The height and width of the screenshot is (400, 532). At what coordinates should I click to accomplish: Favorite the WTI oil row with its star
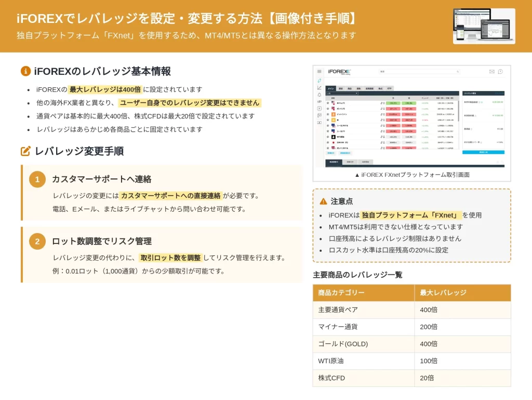pyautogui.click(x=328, y=137)
